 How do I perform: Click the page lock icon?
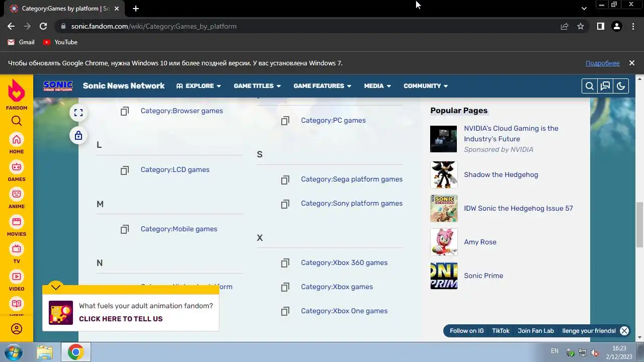click(78, 135)
